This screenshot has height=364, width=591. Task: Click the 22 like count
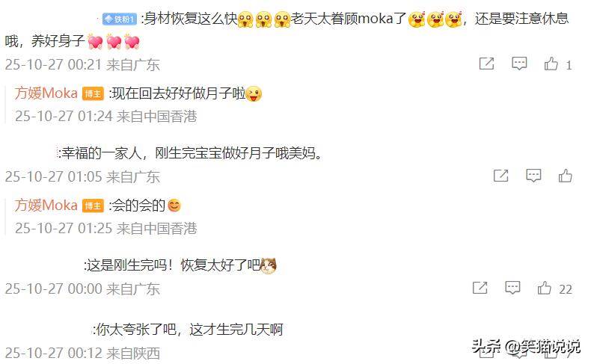point(566,289)
